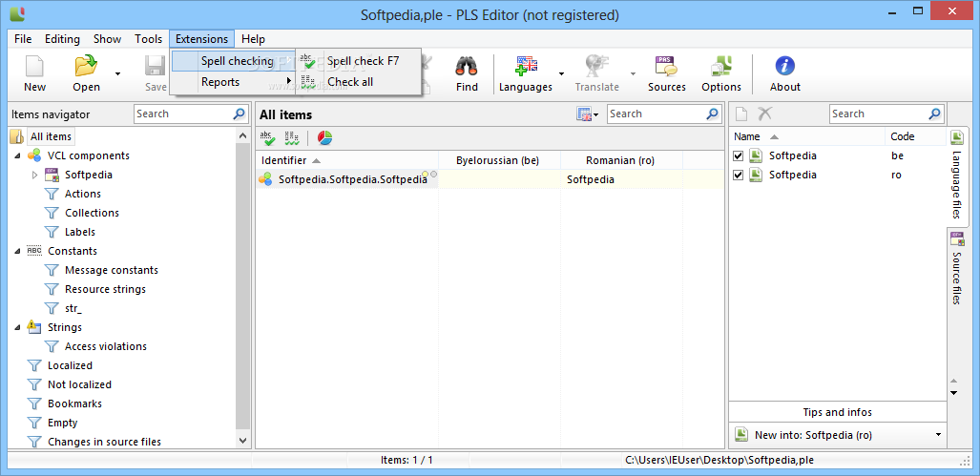Select the Resource strings filter
This screenshot has height=476, width=980.
pyautogui.click(x=105, y=289)
